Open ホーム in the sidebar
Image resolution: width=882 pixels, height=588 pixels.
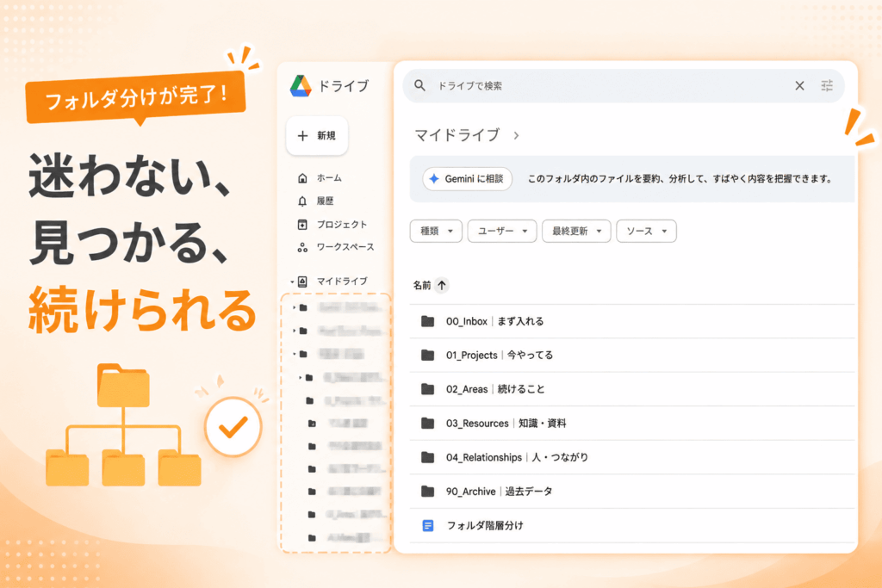coord(329,177)
